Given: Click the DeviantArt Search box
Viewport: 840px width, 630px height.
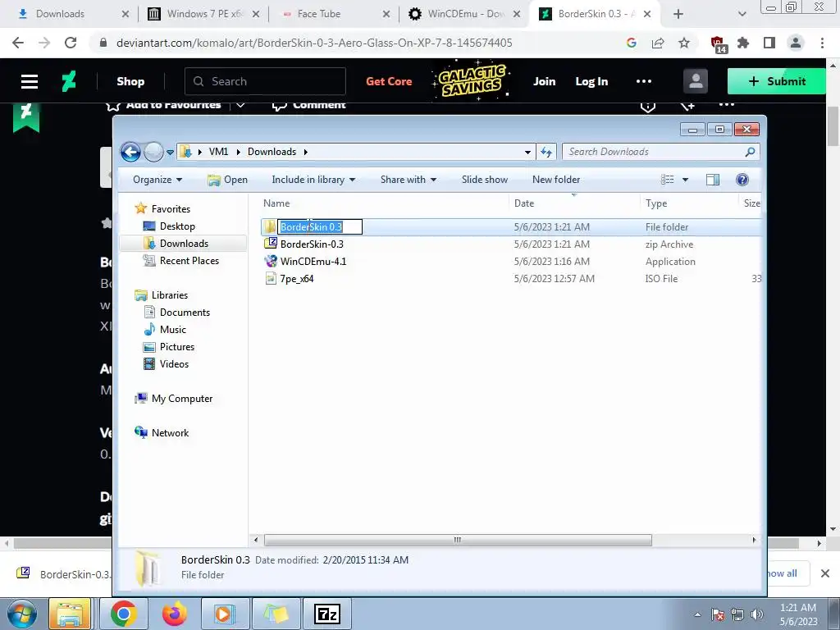Looking at the screenshot, I should (265, 81).
